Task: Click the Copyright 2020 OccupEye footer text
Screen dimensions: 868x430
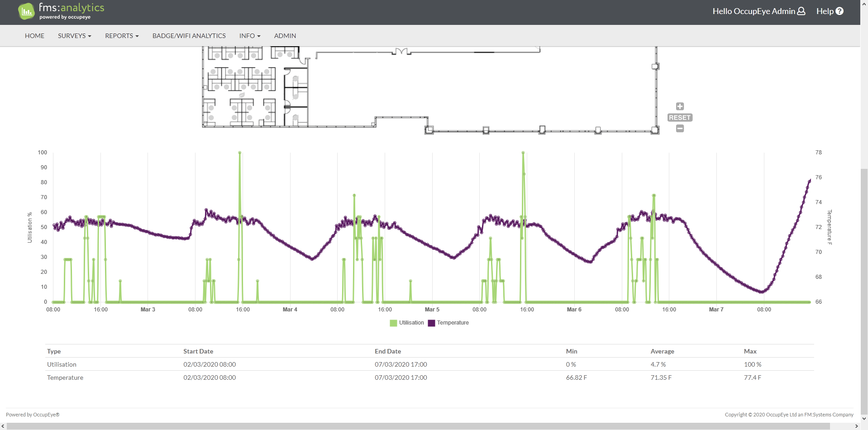Action: 789,415
